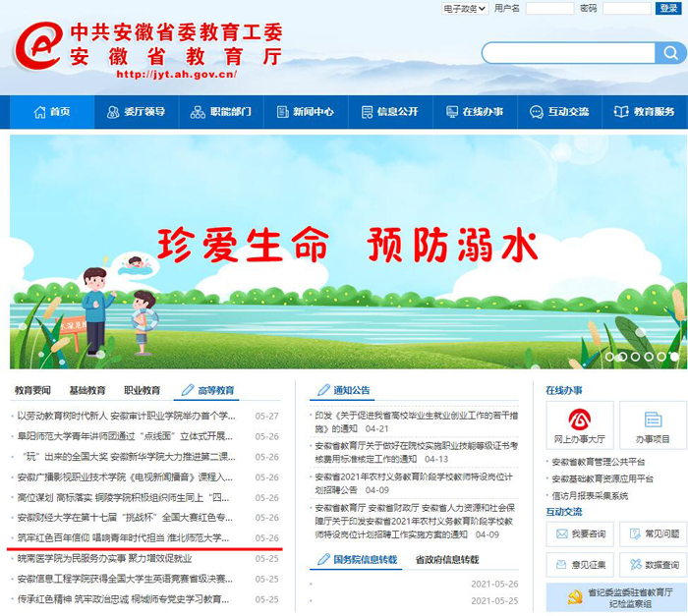
Task: Open the 常见问题 help icon
Action: tap(636, 533)
